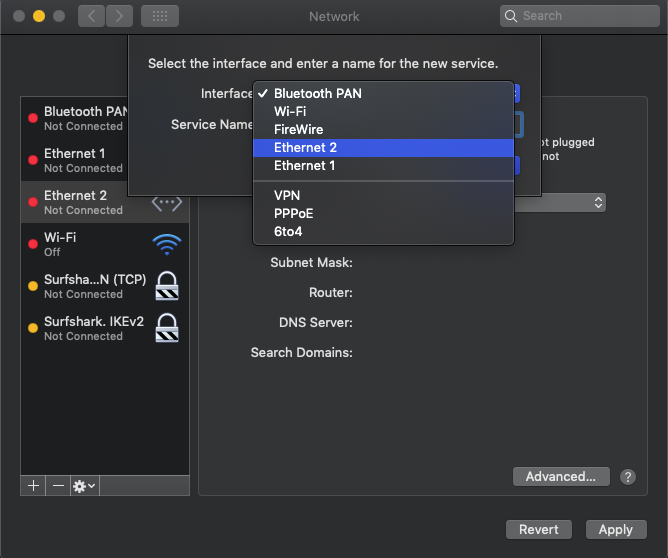Click the Search field in toolbar
This screenshot has width=668, height=558.
point(580,16)
